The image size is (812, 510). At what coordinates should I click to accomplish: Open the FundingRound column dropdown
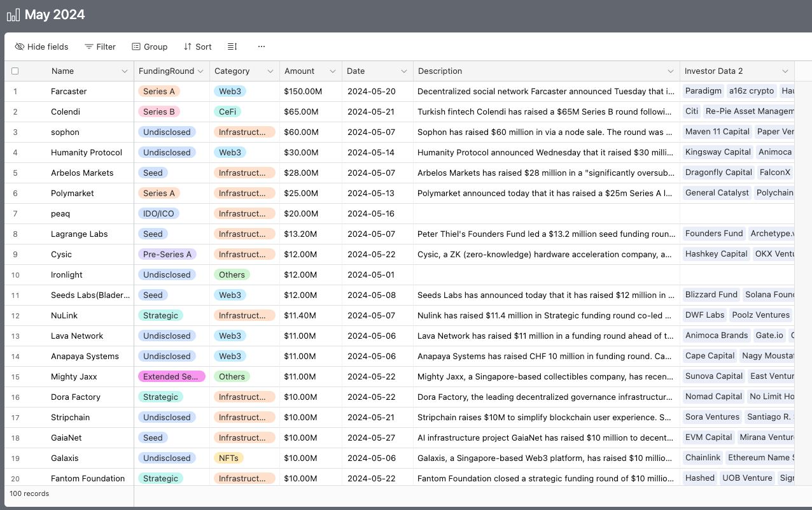(202, 71)
